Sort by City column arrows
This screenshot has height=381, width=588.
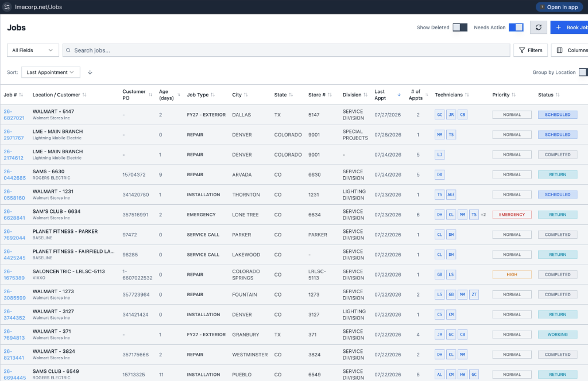[x=246, y=95]
